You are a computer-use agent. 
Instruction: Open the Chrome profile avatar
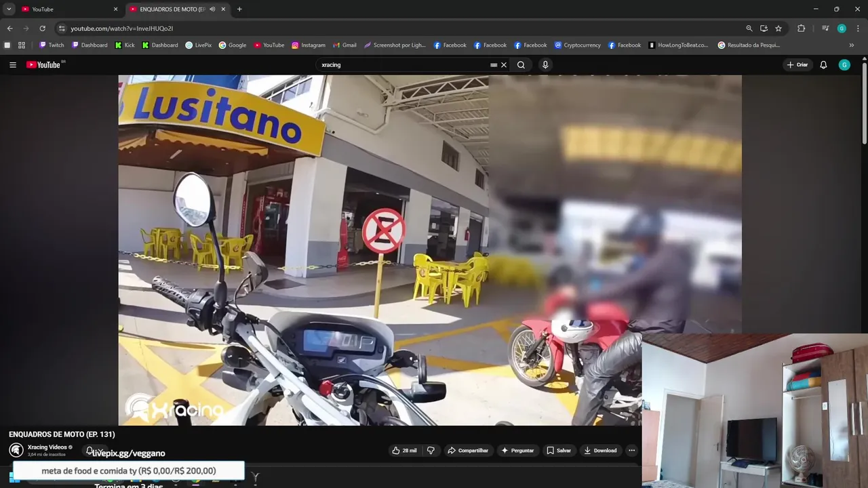pos(842,28)
